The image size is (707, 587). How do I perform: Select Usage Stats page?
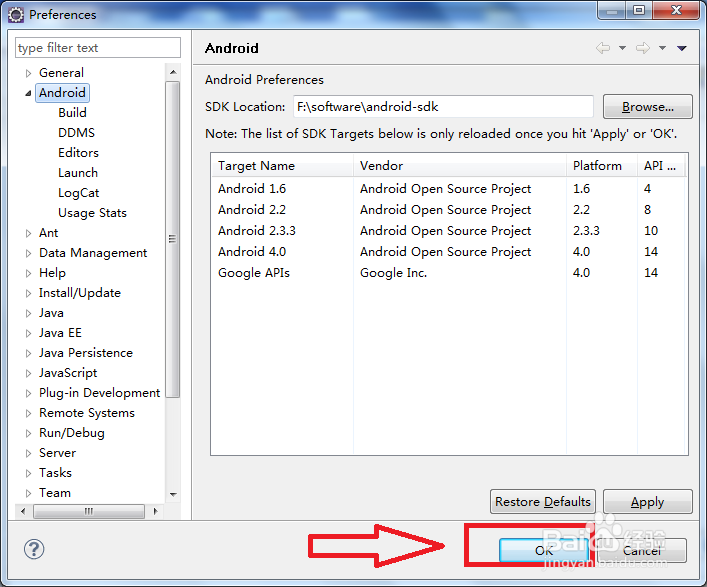coord(92,213)
